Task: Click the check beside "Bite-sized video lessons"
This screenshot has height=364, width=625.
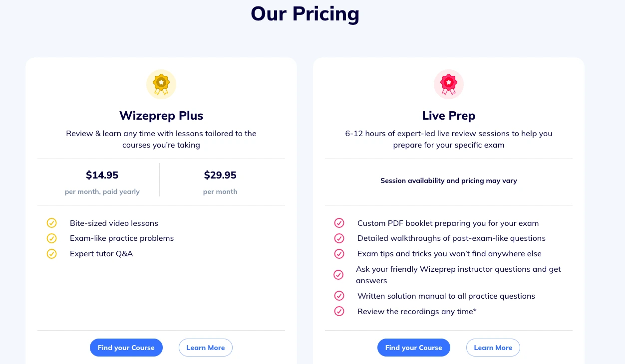Action: pyautogui.click(x=51, y=223)
